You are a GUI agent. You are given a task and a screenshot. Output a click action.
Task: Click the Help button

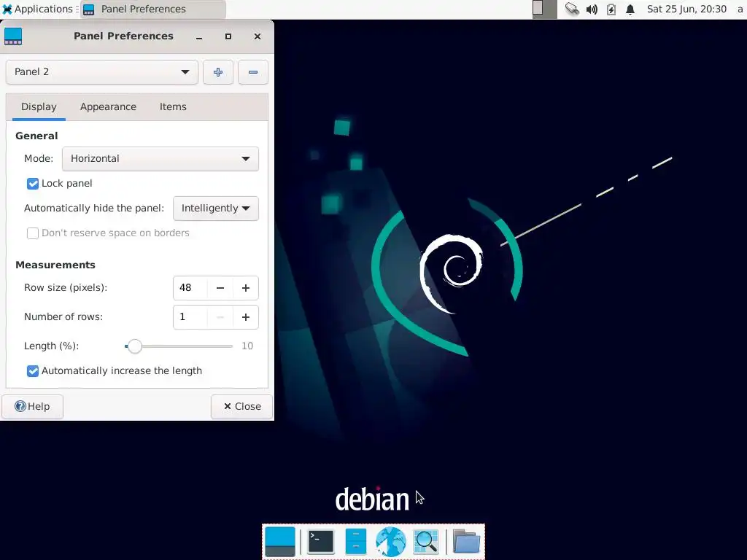click(32, 406)
